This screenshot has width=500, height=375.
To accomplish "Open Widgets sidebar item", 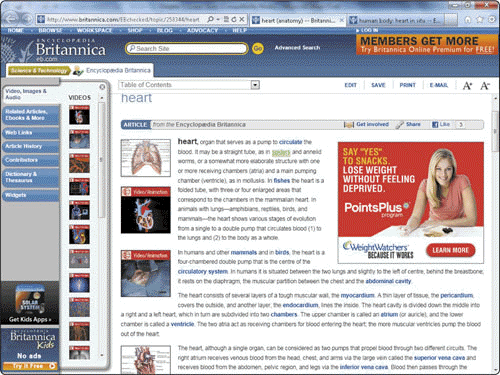I will [x=31, y=195].
